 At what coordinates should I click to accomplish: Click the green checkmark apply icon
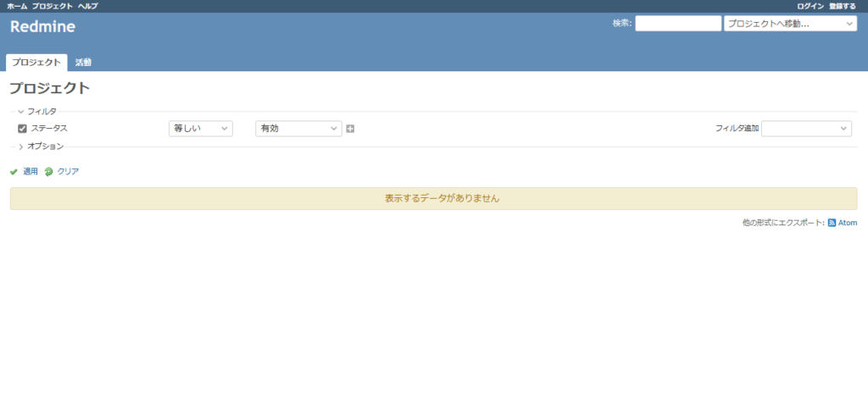14,172
